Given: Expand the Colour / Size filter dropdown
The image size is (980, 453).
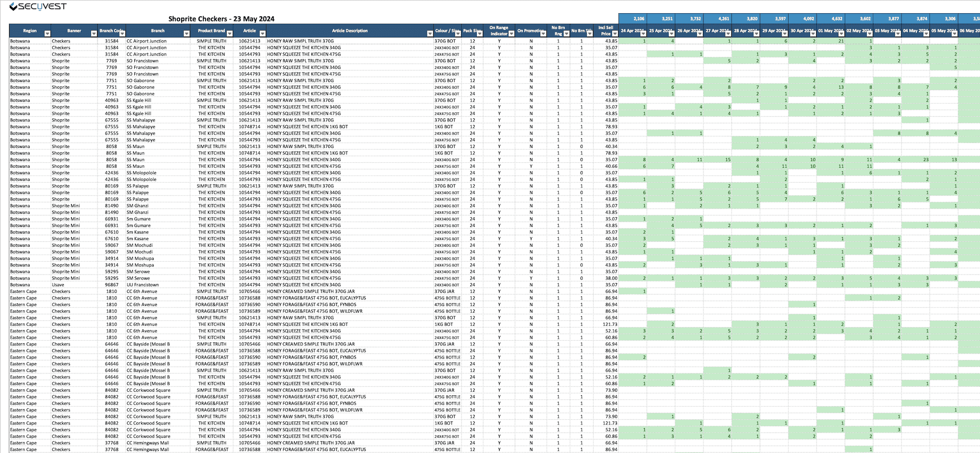Looking at the screenshot, I should (x=458, y=34).
